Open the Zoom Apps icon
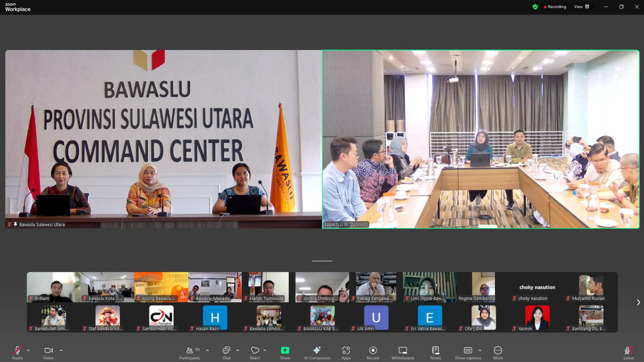The width and height of the screenshot is (644, 362). point(346,350)
